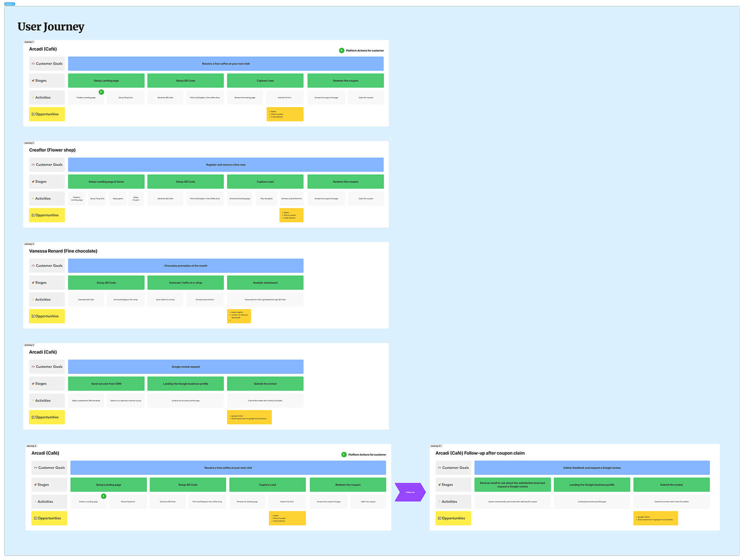This screenshot has width=756, height=560.
Task: Click the Opportunities icon in the follow-up section
Action: (x=439, y=518)
